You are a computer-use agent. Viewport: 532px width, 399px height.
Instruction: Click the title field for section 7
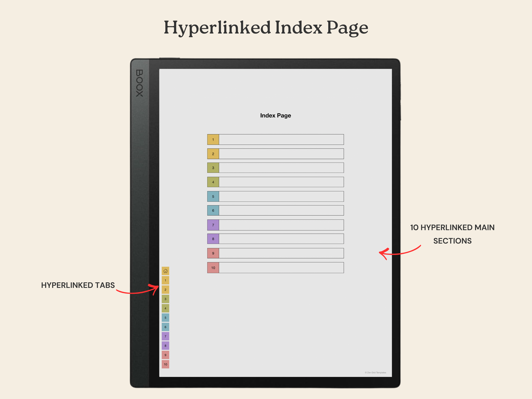[x=281, y=225]
